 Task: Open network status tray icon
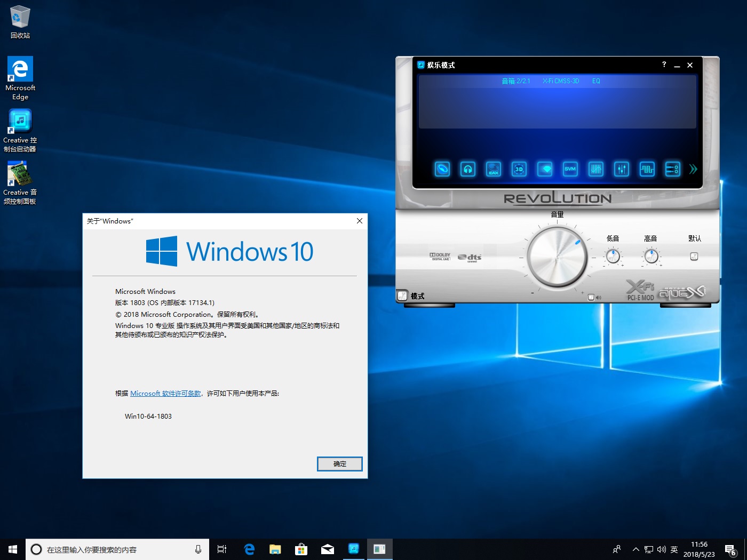pos(648,549)
